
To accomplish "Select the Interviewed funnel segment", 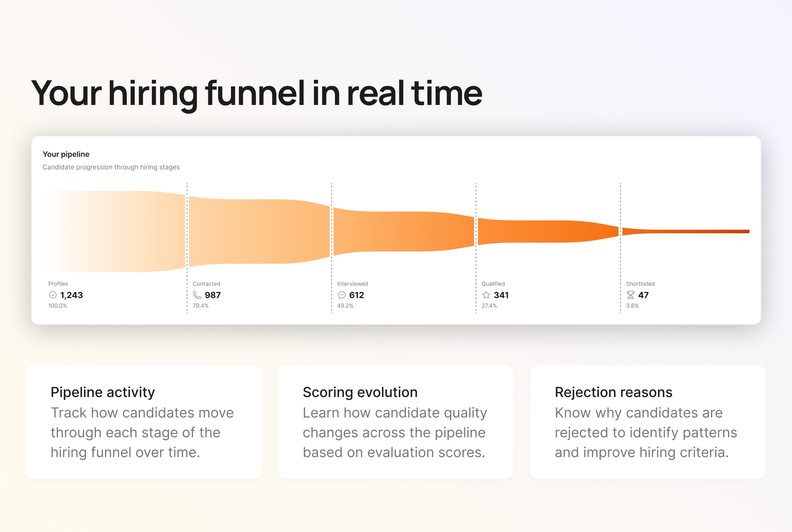I will click(x=404, y=231).
